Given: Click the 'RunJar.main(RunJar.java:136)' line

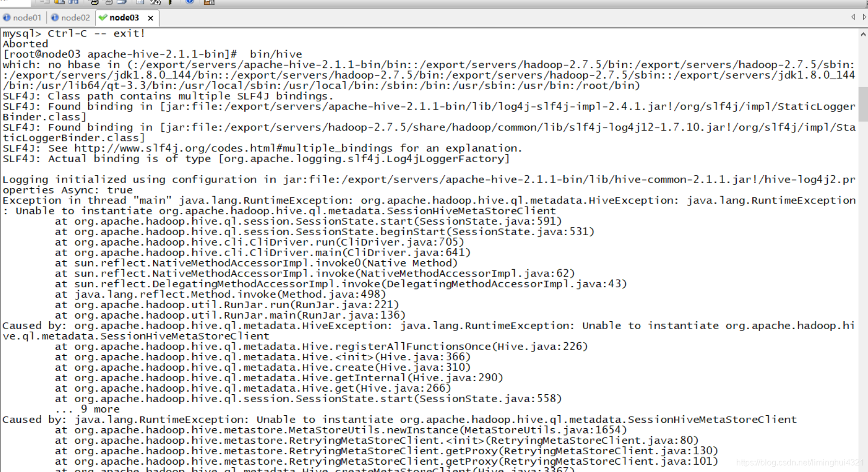Looking at the screenshot, I should (230, 315).
